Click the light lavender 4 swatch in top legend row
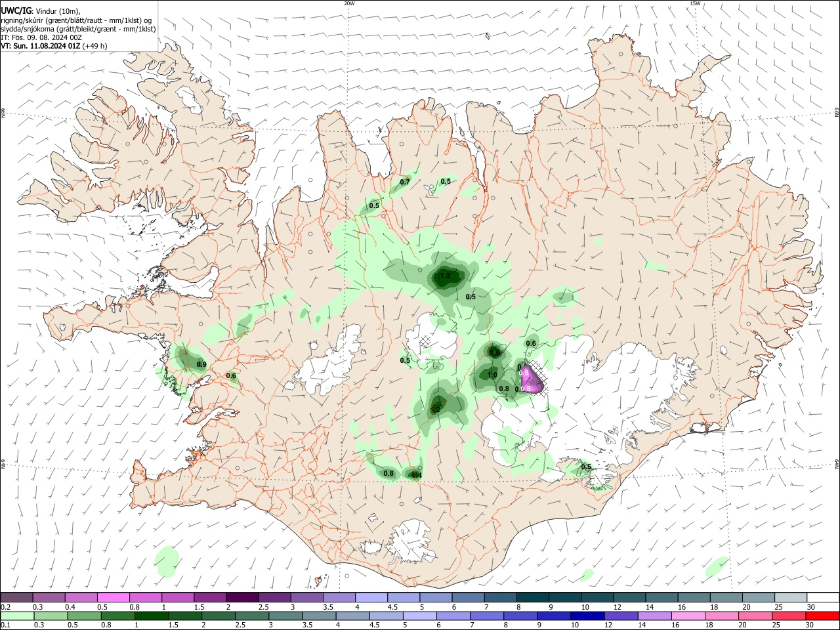The height and width of the screenshot is (630, 840). coord(372,597)
